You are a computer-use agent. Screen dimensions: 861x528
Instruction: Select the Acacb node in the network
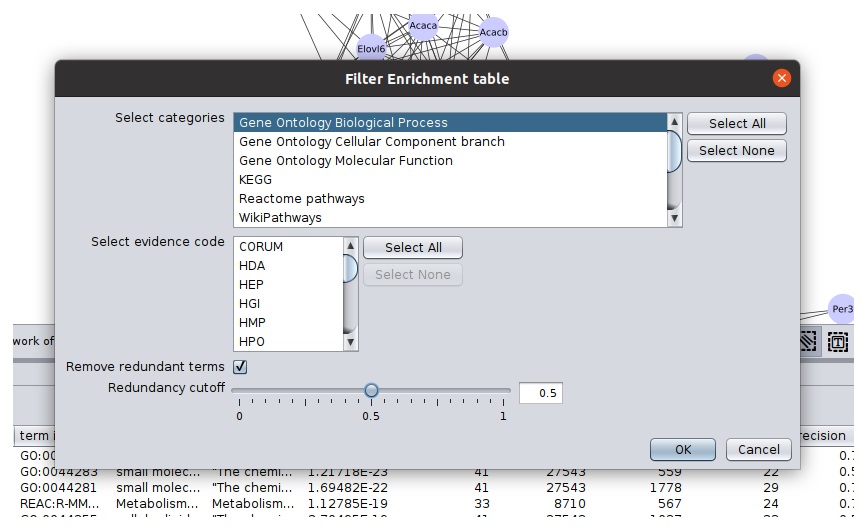(x=494, y=32)
